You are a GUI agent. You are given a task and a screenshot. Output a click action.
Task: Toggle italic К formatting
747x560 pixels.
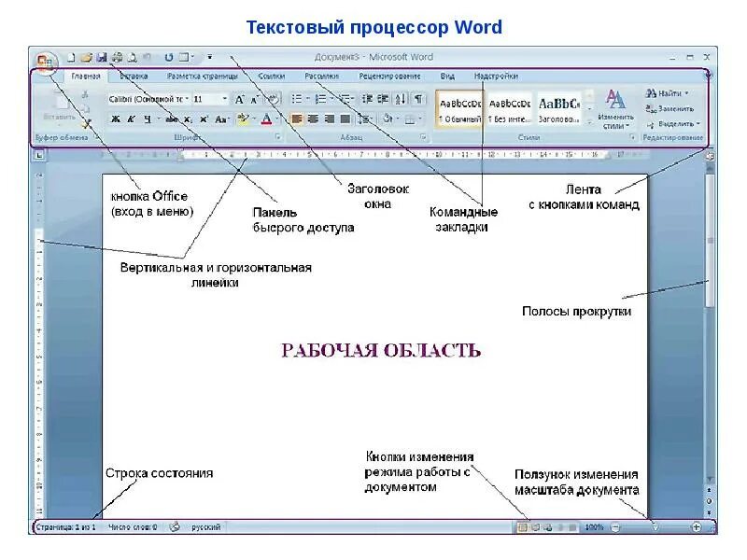point(131,119)
